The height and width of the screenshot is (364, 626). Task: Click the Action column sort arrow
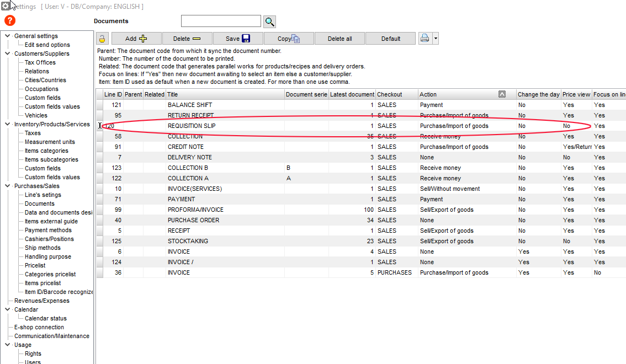coord(502,94)
